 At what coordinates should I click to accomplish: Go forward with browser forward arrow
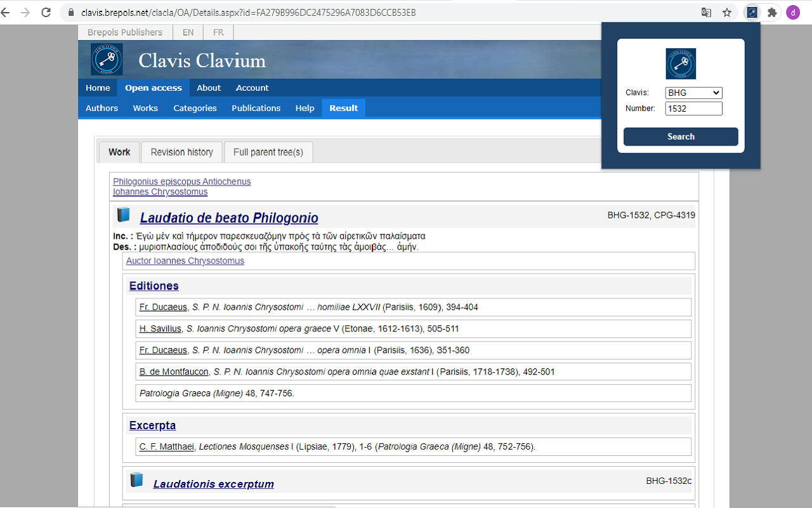click(25, 12)
